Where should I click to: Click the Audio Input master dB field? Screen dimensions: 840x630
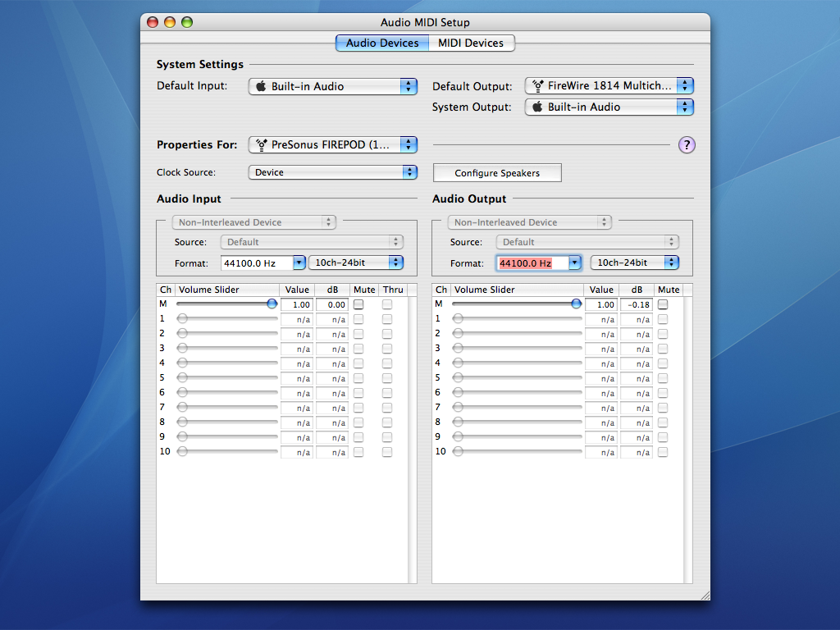(x=332, y=304)
